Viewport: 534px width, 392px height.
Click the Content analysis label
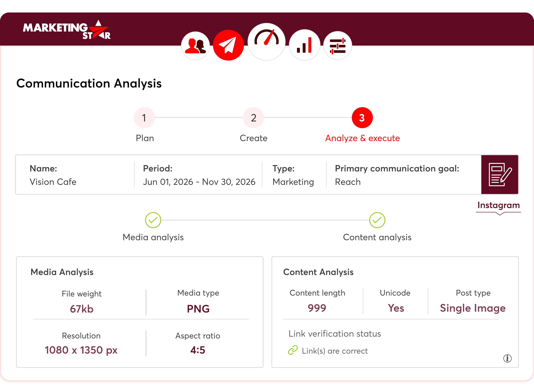[x=377, y=237]
